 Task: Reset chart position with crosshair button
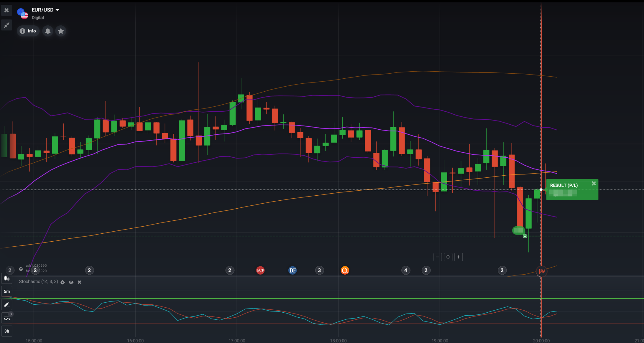448,257
